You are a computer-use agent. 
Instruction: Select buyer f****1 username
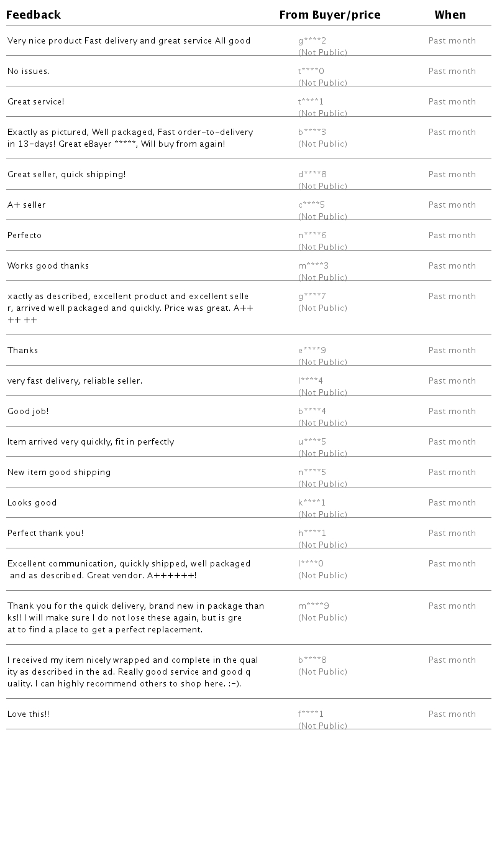(x=311, y=714)
